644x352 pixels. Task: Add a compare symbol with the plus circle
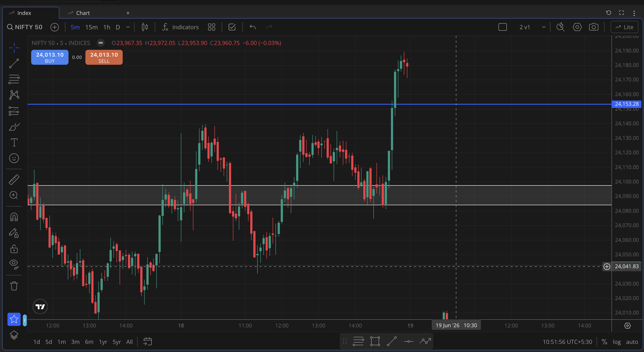click(x=54, y=27)
